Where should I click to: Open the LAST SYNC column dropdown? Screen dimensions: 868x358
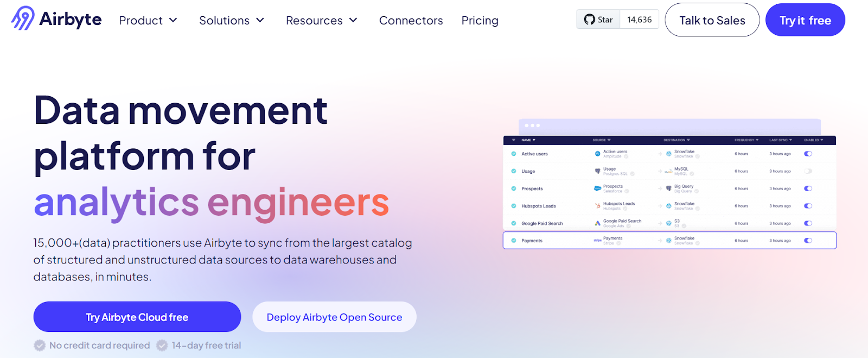pos(791,140)
